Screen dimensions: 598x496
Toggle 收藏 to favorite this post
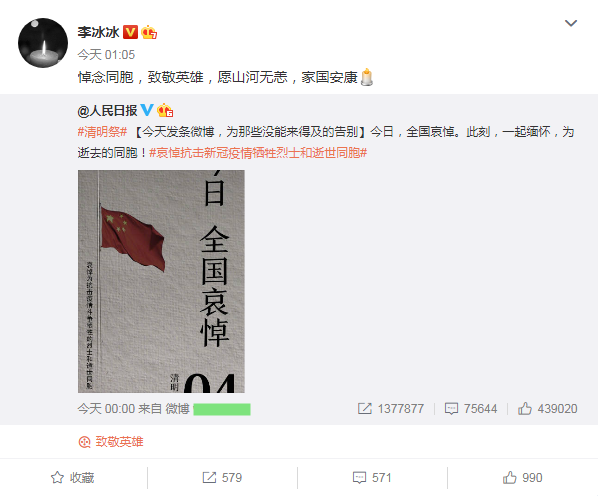[72, 478]
